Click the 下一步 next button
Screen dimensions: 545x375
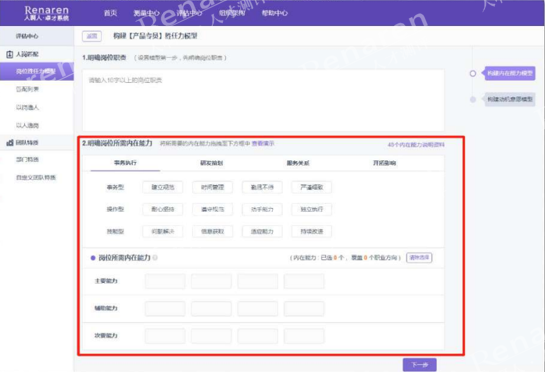coord(420,365)
